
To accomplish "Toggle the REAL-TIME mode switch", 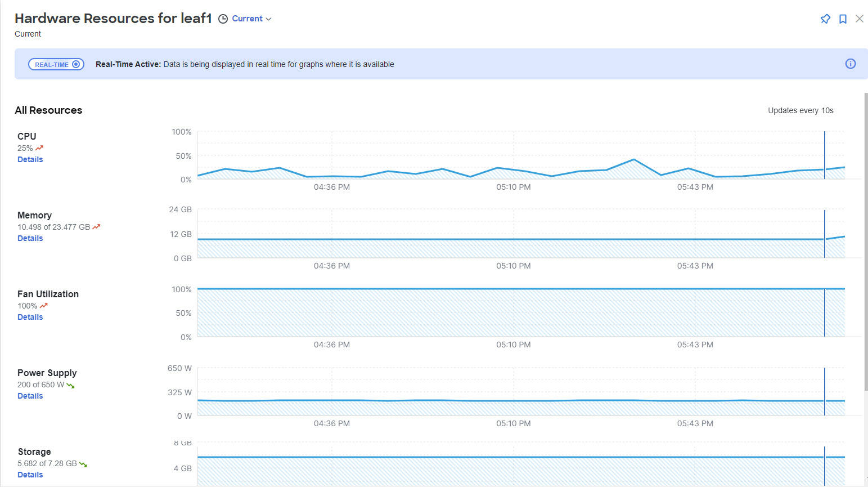I will coord(56,64).
